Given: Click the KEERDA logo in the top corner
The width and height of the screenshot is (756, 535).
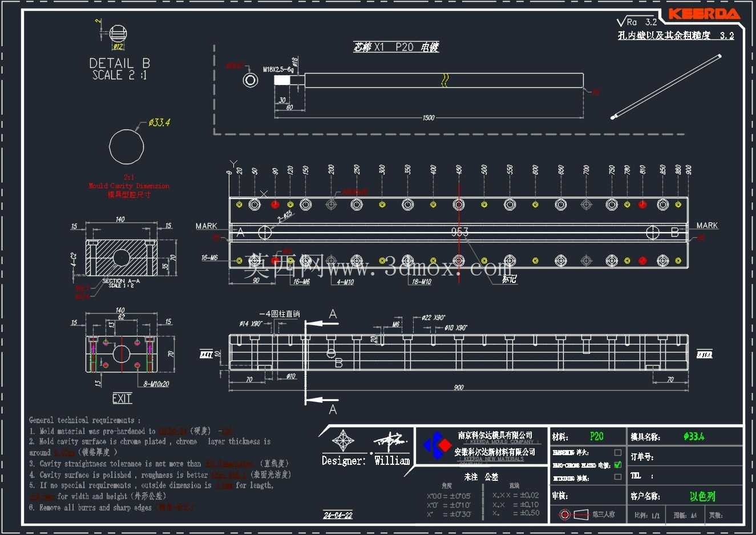Looking at the screenshot, I should [704, 14].
